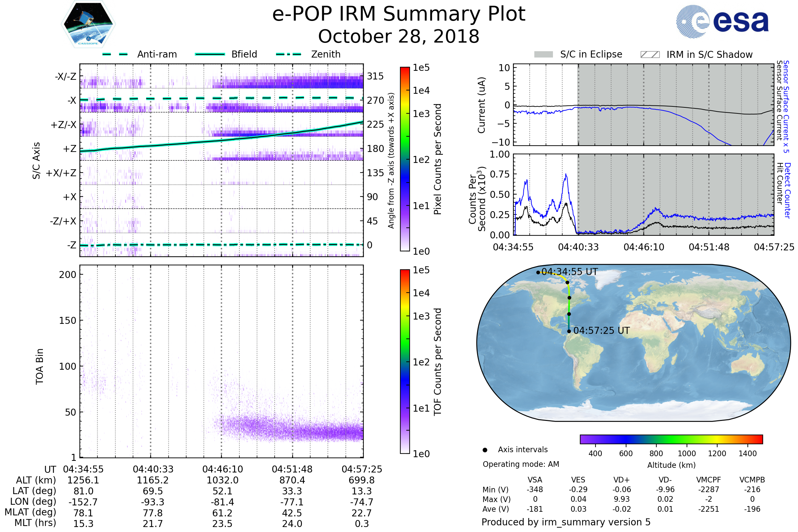Click the VSA voltage column header

click(535, 480)
